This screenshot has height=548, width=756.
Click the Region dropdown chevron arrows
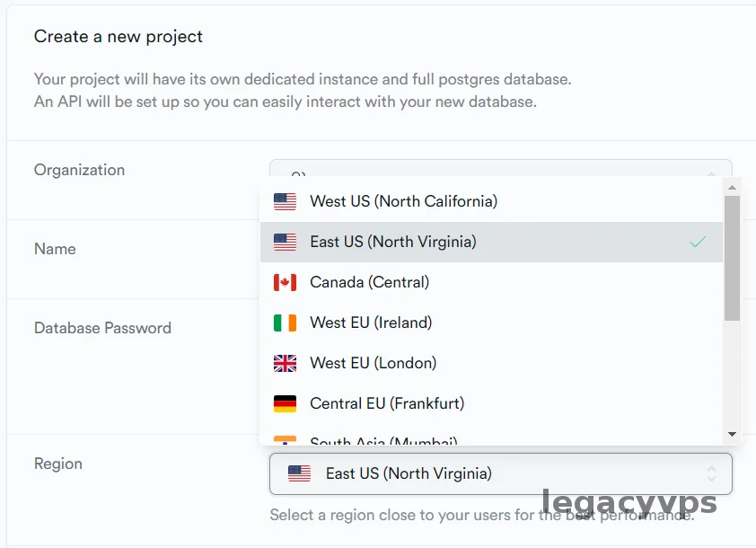tap(711, 473)
